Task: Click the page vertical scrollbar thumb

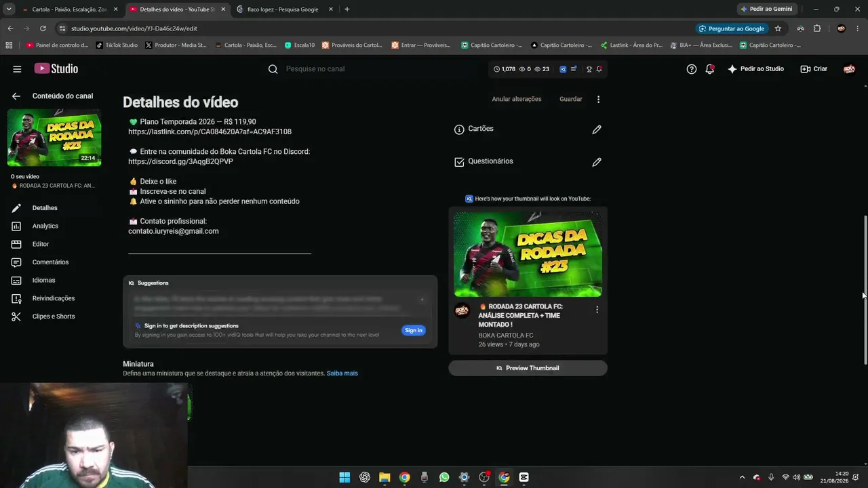Action: [x=865, y=291]
